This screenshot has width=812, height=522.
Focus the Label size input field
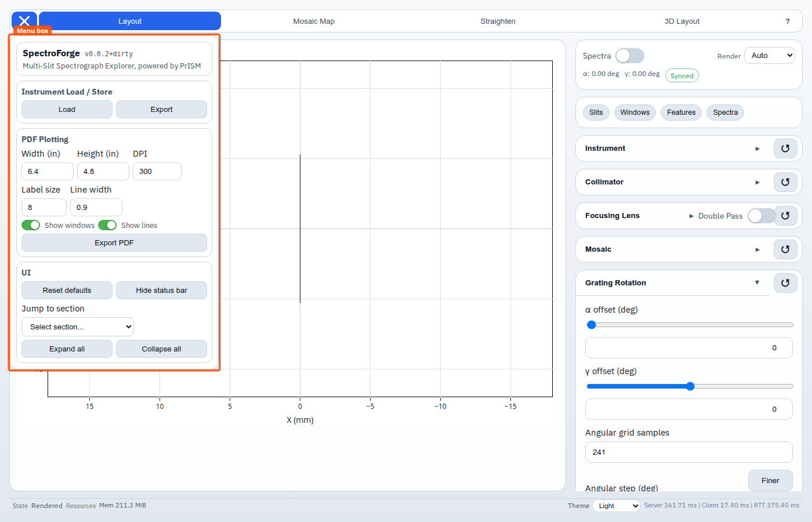point(44,208)
